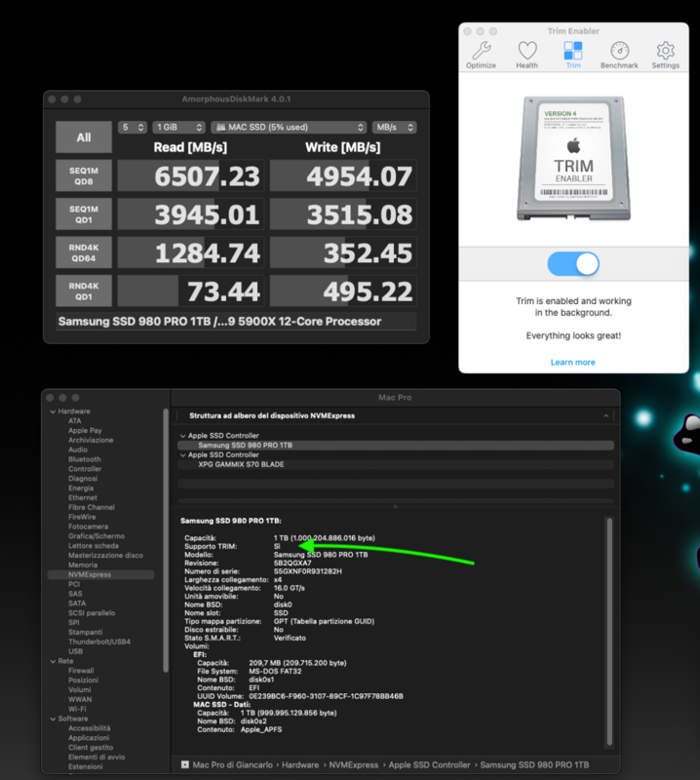Click the details pane vertical scrollbar

click(x=609, y=631)
